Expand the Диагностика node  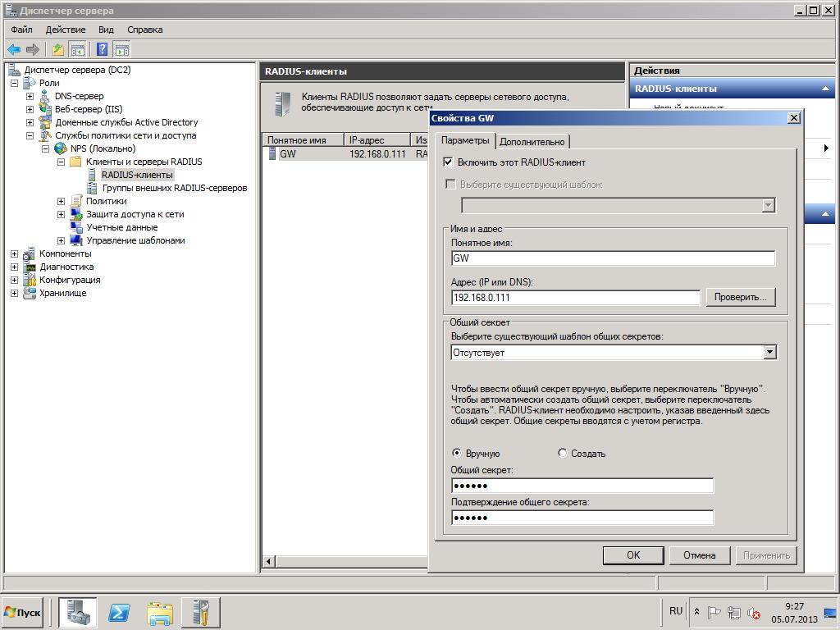[x=15, y=267]
